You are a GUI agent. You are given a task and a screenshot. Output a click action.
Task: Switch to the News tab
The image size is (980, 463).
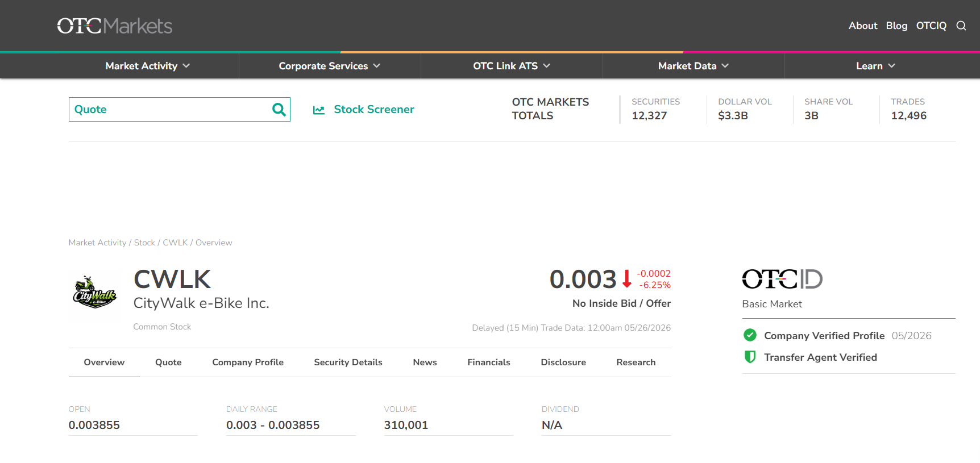pos(425,362)
